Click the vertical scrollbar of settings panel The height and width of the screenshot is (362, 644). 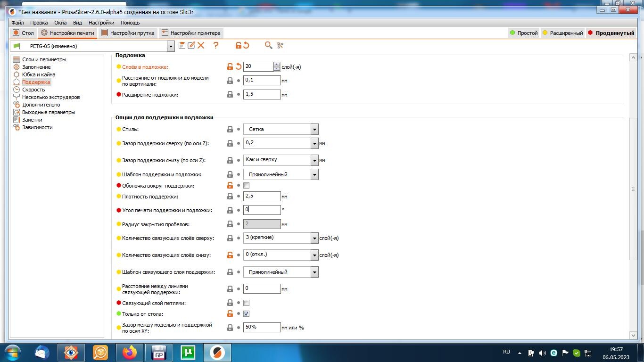point(633,189)
